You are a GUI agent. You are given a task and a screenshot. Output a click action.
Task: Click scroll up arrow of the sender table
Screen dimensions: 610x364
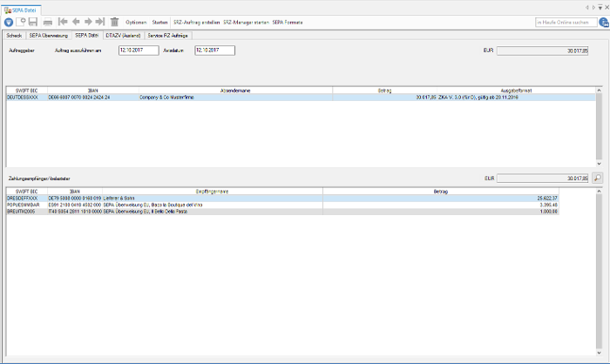600,91
